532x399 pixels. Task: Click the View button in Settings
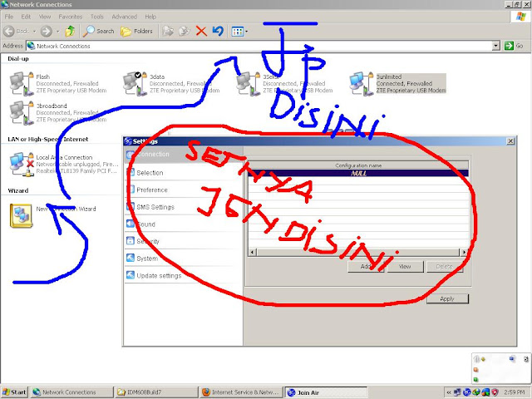(405, 267)
